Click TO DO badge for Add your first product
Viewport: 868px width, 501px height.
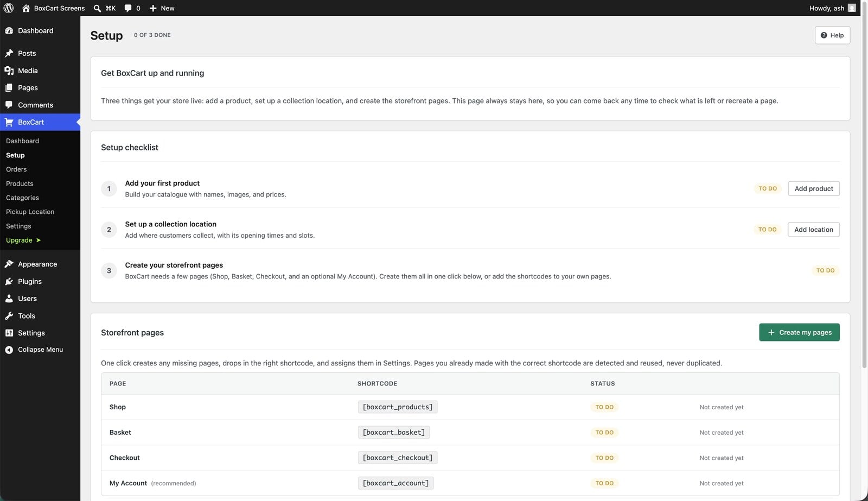coord(768,188)
